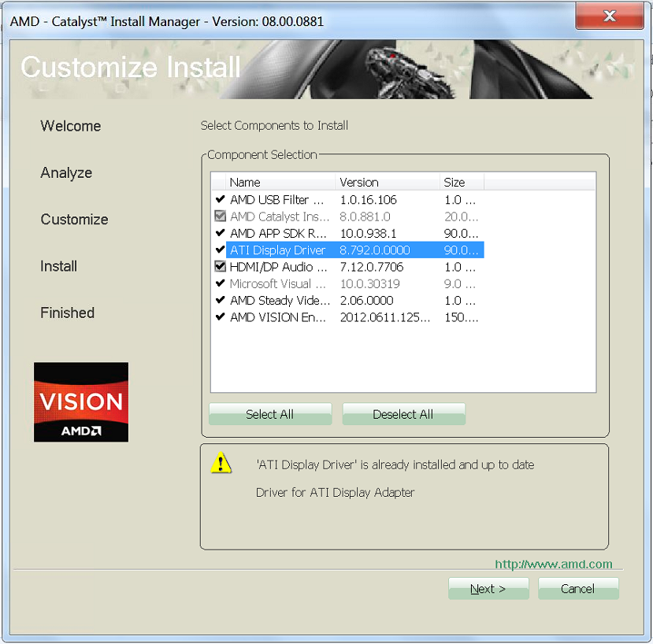Screen dimensions: 653x644
Task: Click the version value 2012.0611.125...
Action: 385,317
